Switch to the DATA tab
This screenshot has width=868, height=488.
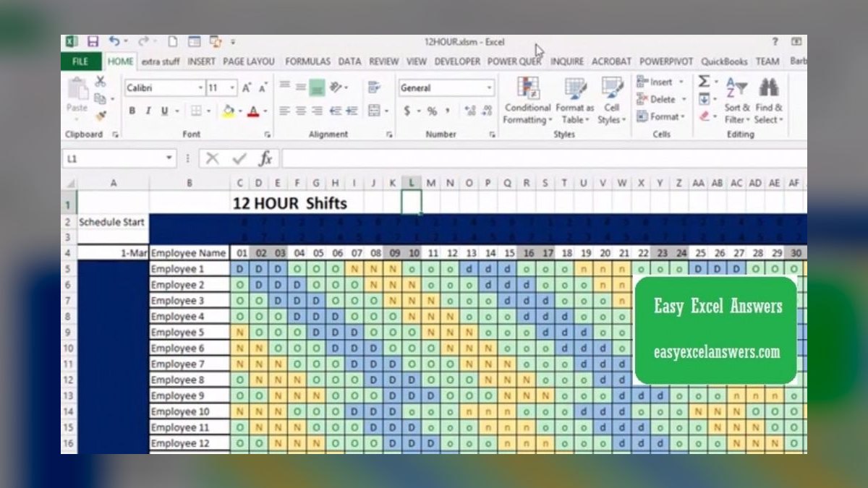pyautogui.click(x=349, y=61)
